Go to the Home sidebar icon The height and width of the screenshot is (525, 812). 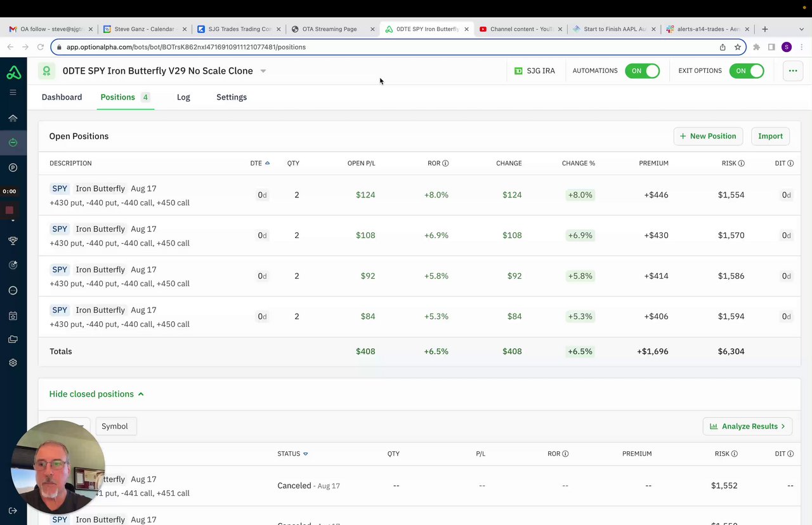tap(13, 118)
